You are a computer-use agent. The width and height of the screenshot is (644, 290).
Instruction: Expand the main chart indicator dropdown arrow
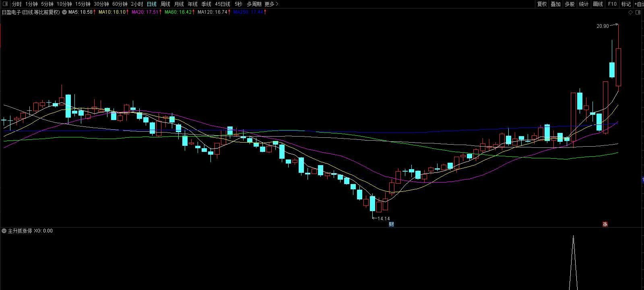[x=64, y=12]
